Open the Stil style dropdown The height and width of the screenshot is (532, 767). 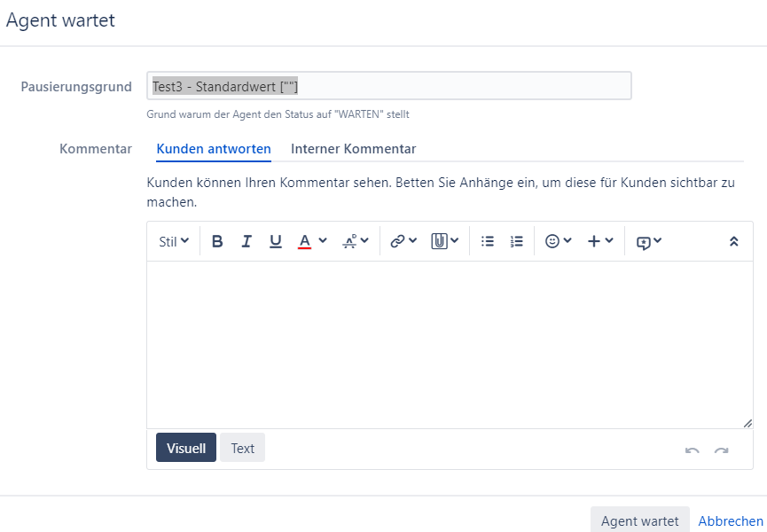(174, 241)
